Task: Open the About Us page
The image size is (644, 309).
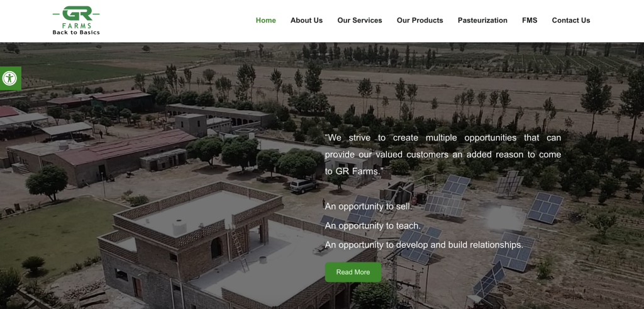Action: coord(306,20)
